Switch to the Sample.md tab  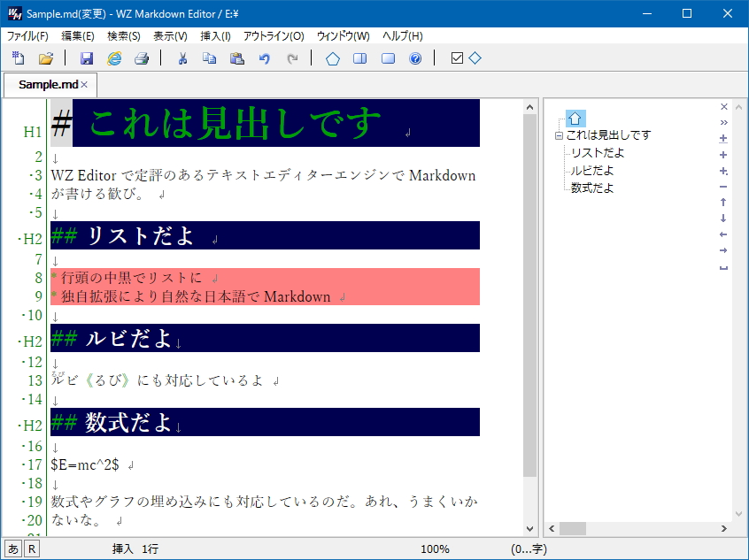click(48, 85)
